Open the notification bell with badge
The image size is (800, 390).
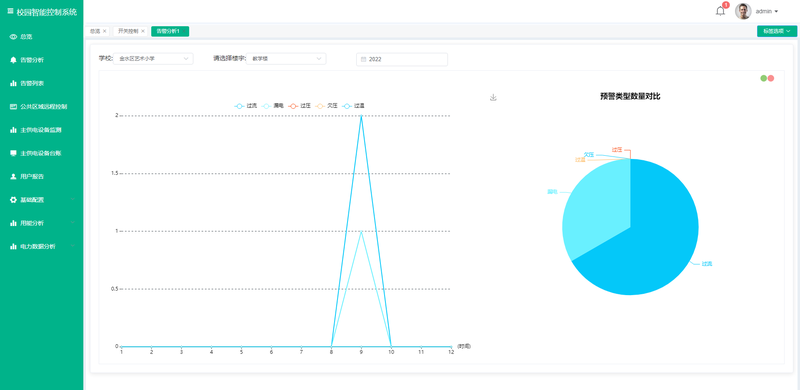(721, 10)
